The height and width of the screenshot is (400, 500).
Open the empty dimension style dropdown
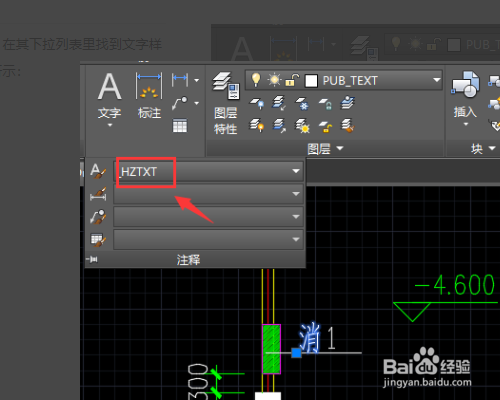[295, 194]
